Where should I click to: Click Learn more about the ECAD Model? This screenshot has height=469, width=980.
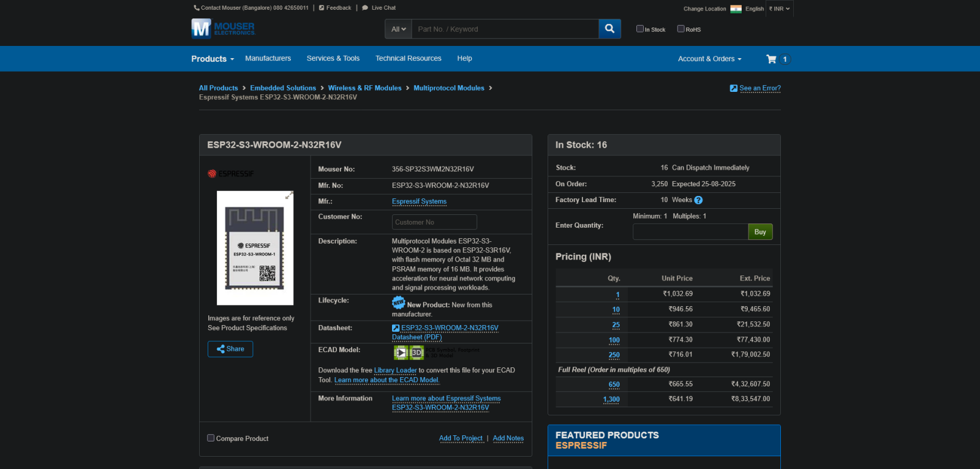[x=386, y=380]
